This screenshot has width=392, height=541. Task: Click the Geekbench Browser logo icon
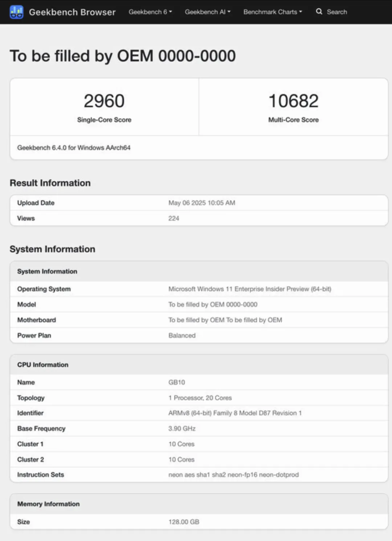point(15,12)
